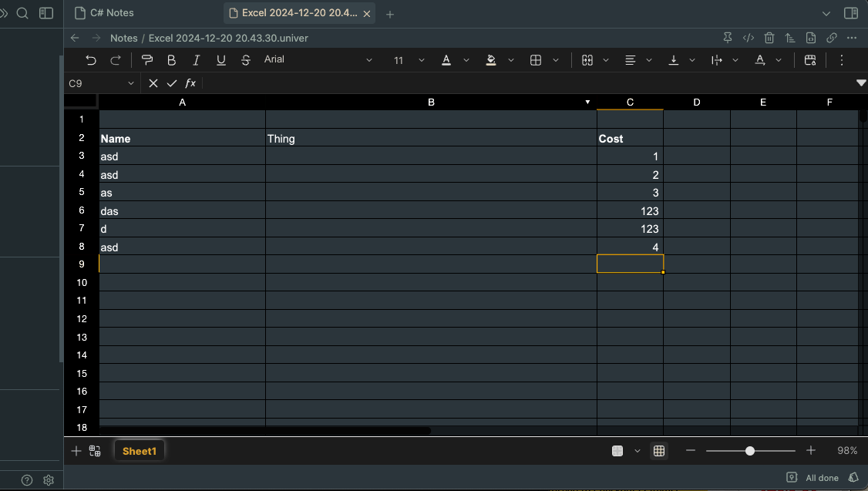Apply the fill color bucket
Screen dimensions: 868x491
491,60
